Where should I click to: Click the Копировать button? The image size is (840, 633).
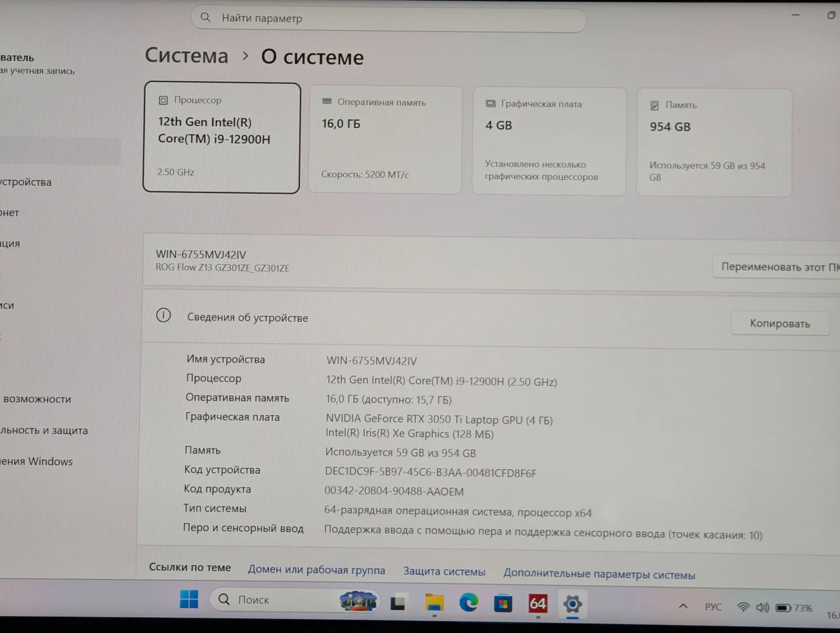click(x=780, y=323)
